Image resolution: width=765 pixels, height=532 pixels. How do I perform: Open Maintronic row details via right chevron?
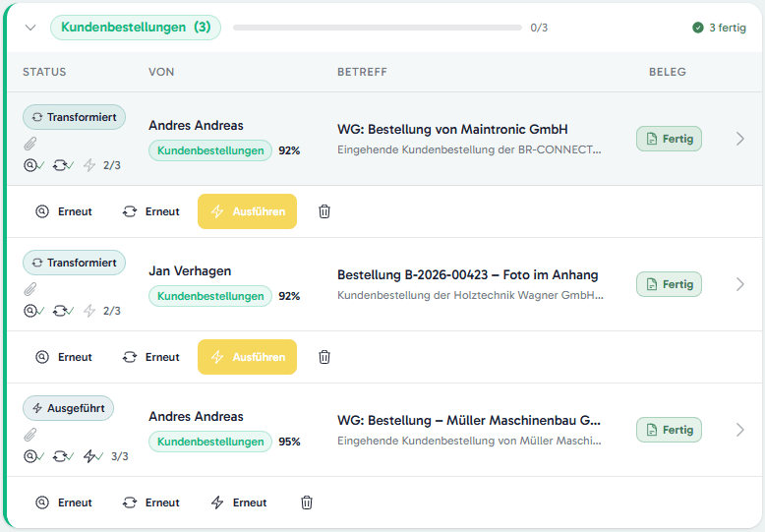coord(740,139)
